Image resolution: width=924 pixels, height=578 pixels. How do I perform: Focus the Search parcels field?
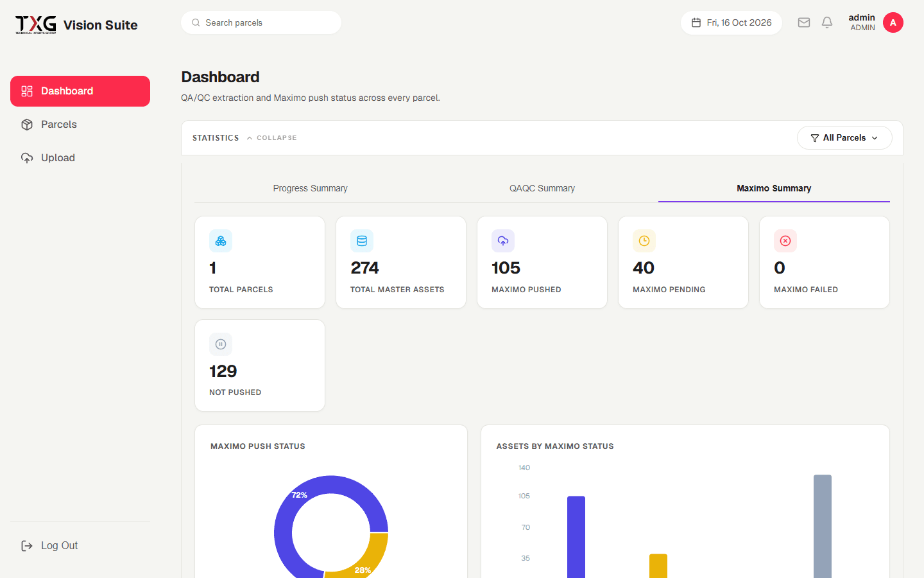(261, 22)
